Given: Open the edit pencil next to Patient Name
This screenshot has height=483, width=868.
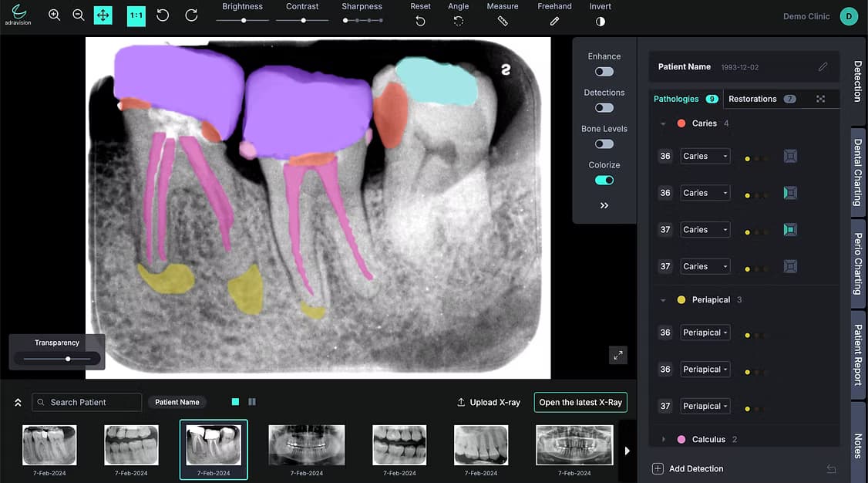Looking at the screenshot, I should click(823, 66).
